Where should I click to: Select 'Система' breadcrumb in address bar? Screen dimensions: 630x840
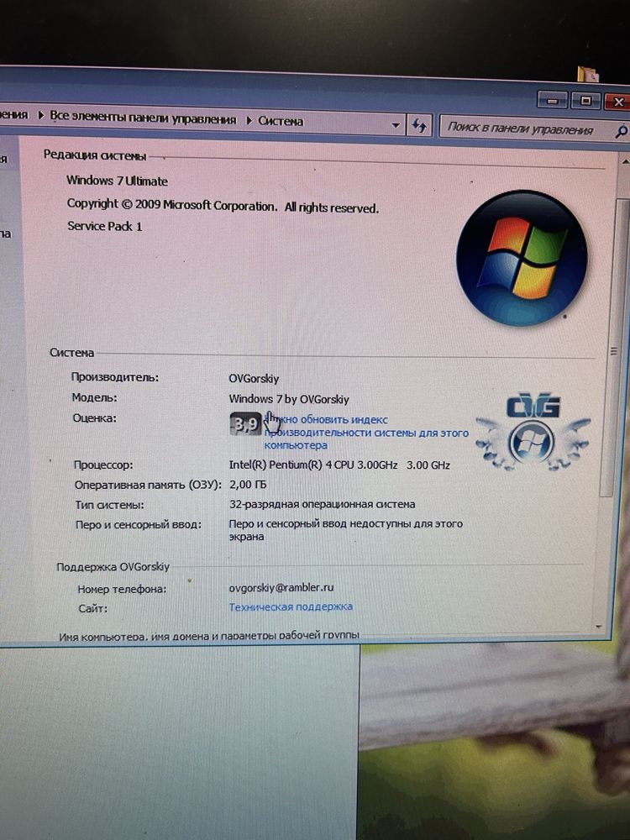281,121
